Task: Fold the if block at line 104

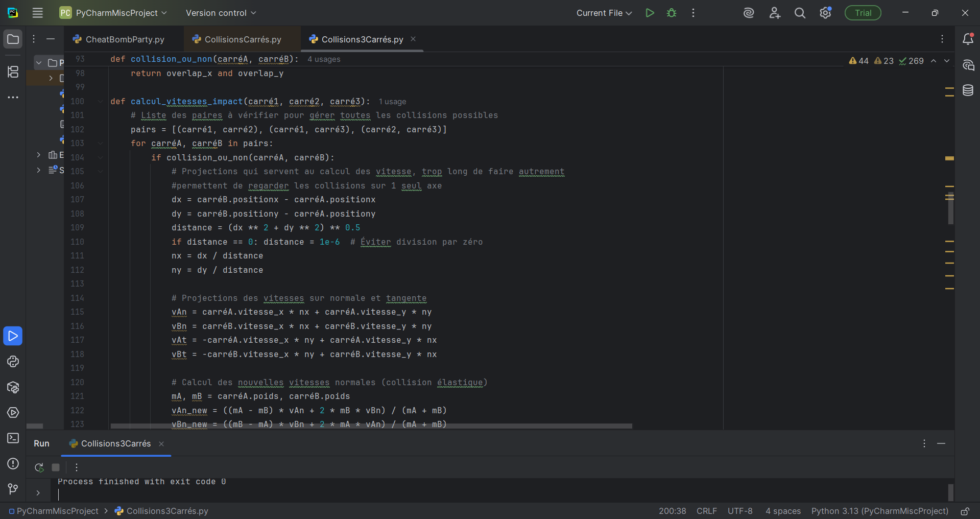Action: pos(101,158)
